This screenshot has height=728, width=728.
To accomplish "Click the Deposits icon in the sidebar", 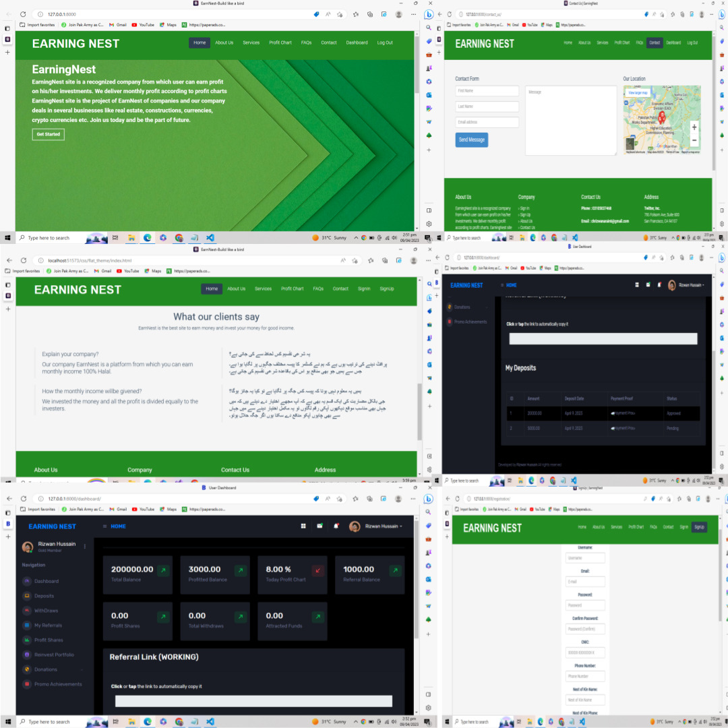I will coord(27,596).
